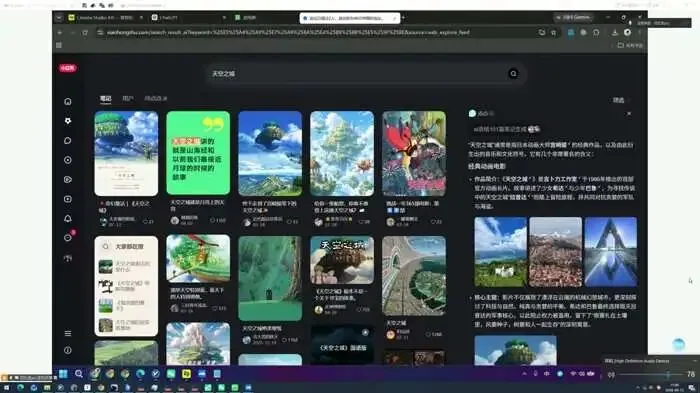Open the tab search dropdown at tab strip left

click(x=59, y=17)
